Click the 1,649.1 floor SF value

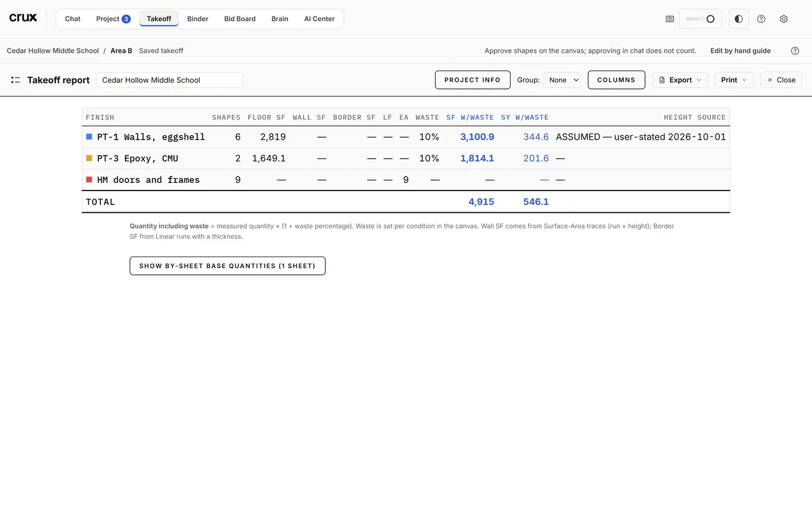(x=269, y=158)
